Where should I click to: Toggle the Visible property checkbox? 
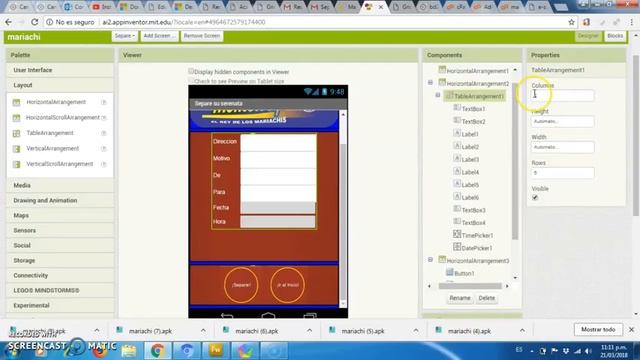tap(535, 198)
